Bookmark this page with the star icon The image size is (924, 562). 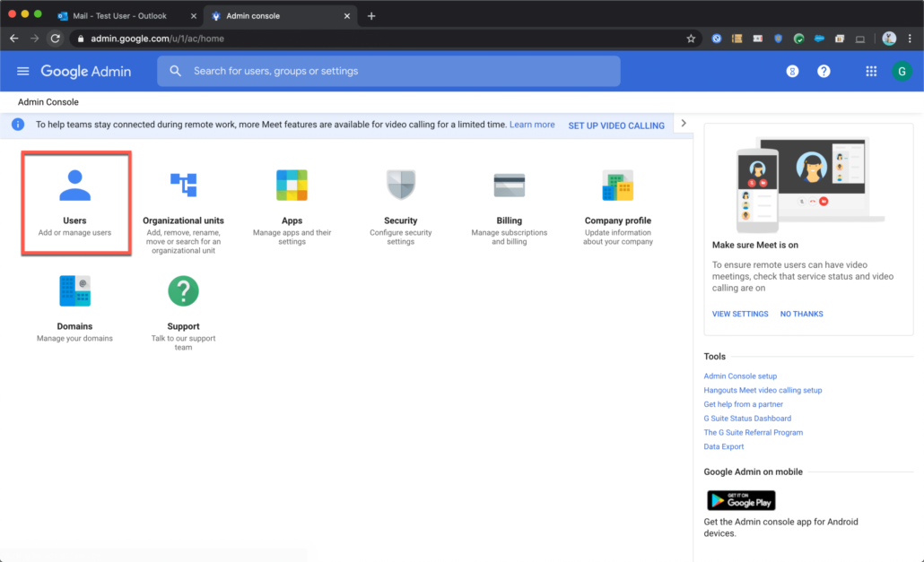coord(691,39)
